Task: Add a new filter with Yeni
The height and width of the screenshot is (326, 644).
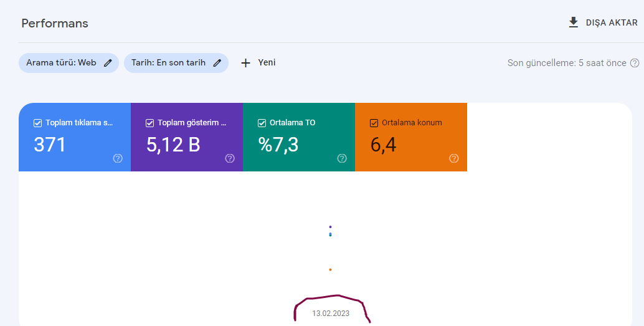Action: point(267,62)
